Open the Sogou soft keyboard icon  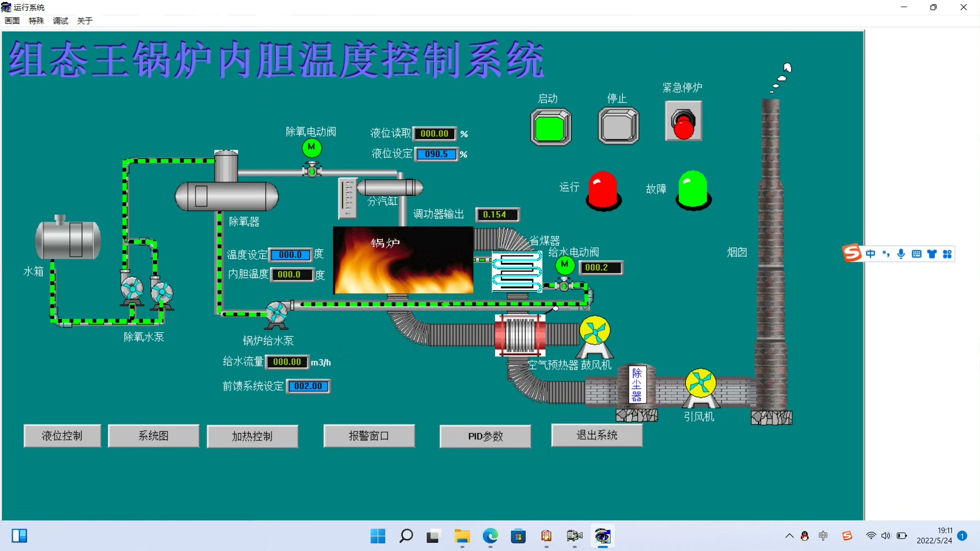click(x=917, y=254)
